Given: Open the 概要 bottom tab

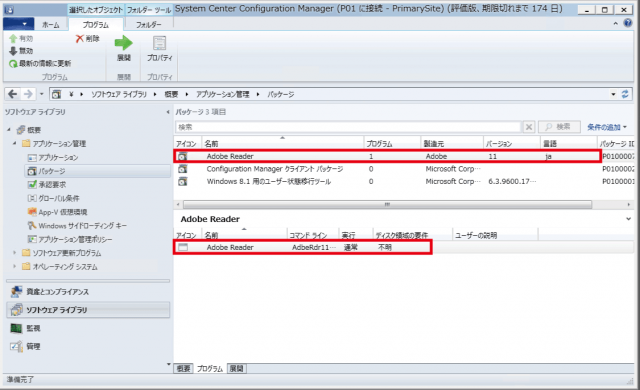Looking at the screenshot, I should (183, 368).
